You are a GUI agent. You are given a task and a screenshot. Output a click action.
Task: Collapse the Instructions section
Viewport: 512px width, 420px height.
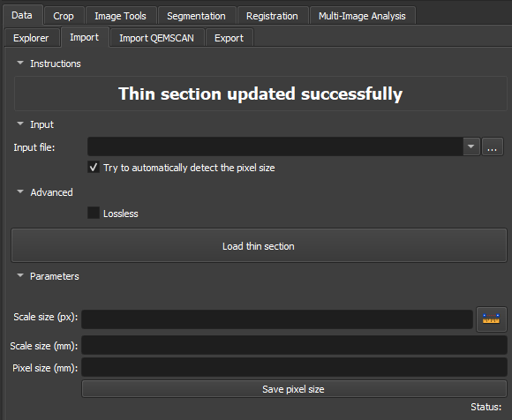[20, 63]
